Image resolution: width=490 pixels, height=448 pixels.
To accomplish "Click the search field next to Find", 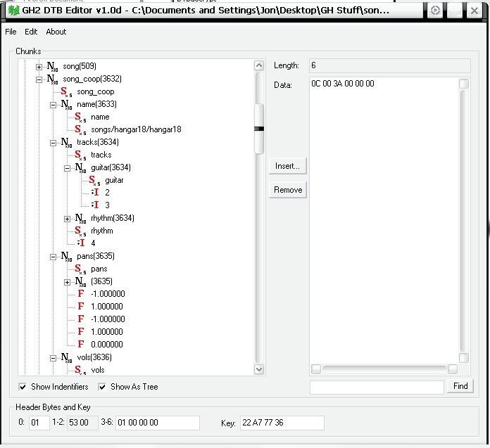I will [x=377, y=388].
